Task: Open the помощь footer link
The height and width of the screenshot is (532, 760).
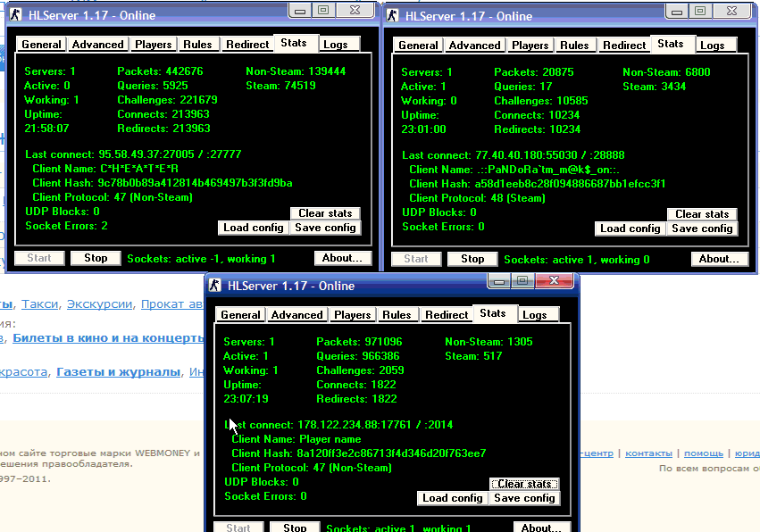Action: point(704,453)
